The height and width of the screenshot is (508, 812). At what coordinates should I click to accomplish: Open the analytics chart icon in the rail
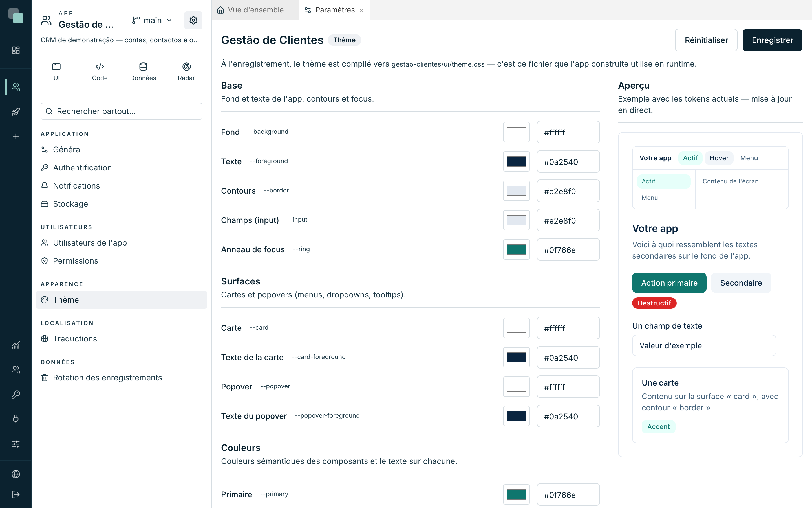click(16, 345)
